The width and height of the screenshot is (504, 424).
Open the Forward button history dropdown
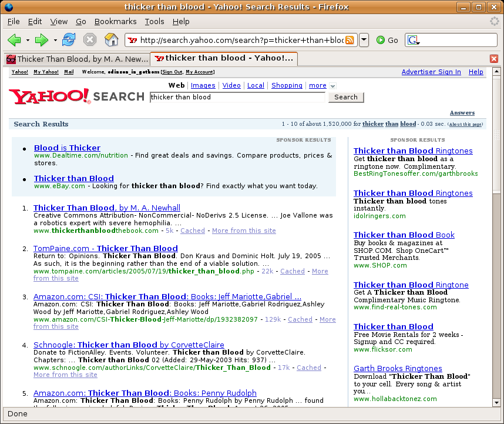coord(55,40)
